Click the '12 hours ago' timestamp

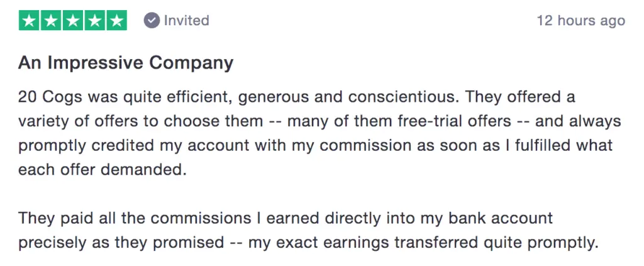point(581,20)
